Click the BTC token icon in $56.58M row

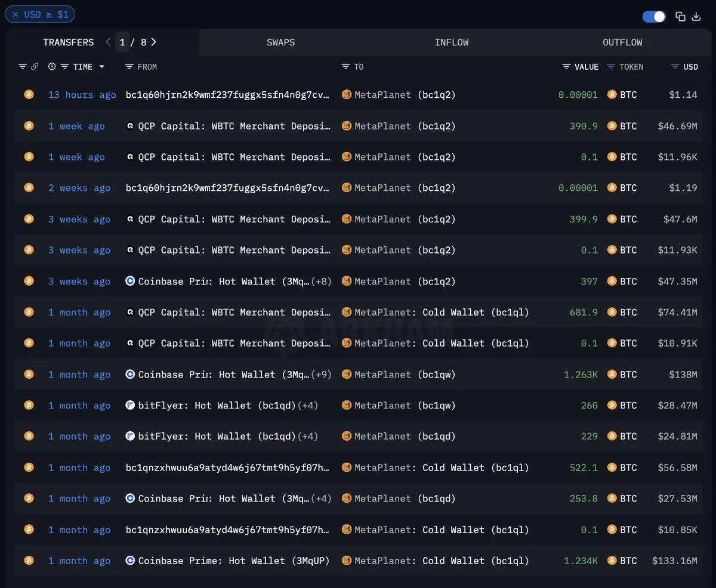pos(612,468)
